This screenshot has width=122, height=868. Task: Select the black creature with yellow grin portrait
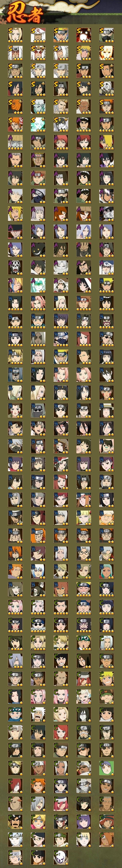pyautogui.click(x=38, y=249)
